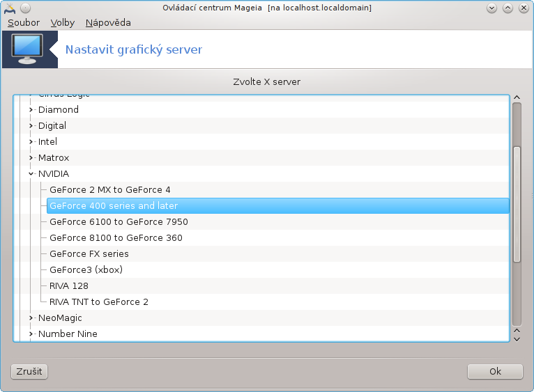Expand the Intel vendor entry

[x=31, y=141]
